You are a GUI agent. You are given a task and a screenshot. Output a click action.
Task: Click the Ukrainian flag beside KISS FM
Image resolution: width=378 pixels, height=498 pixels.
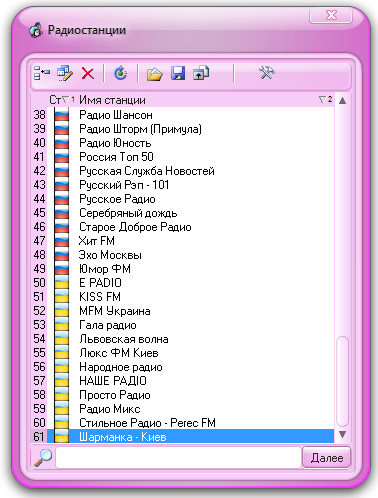(61, 297)
